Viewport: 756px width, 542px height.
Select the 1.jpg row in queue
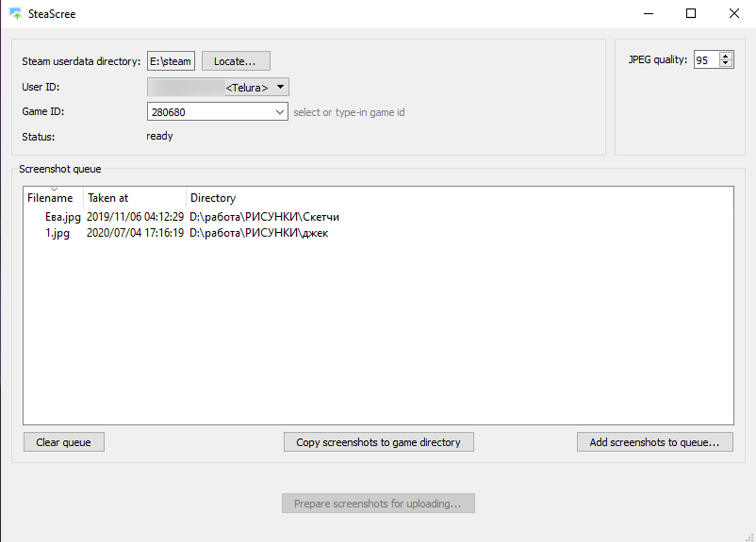pos(57,233)
